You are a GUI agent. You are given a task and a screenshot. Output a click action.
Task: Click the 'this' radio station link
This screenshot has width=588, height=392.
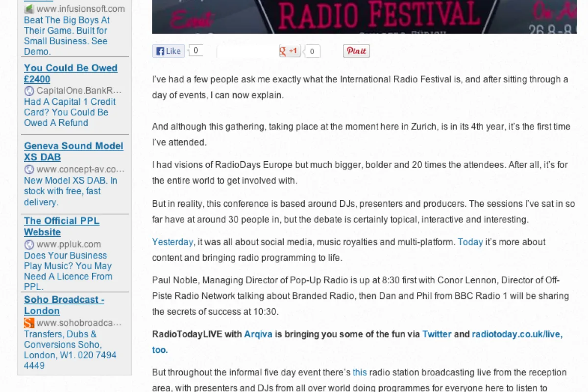[x=360, y=372]
